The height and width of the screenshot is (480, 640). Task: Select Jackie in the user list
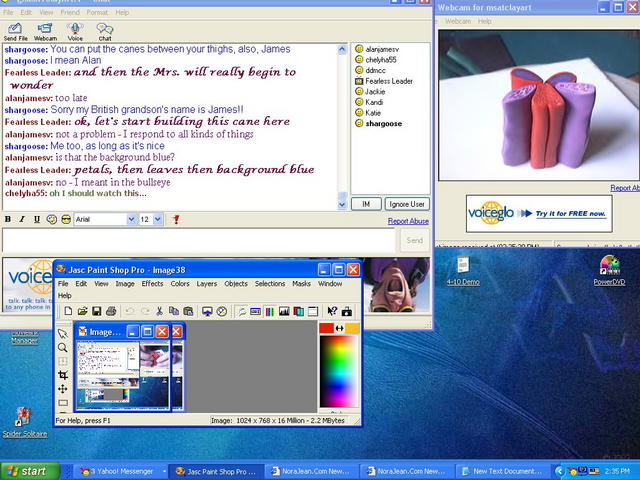point(370,91)
